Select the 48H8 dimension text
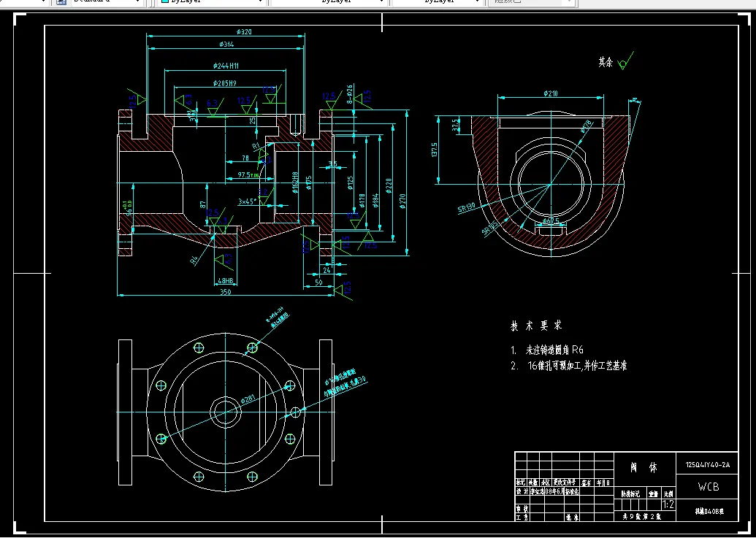The image size is (756, 538). coord(226,280)
